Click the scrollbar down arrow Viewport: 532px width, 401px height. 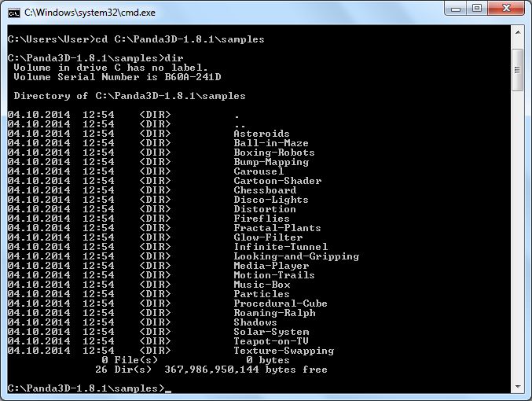pyautogui.click(x=518, y=386)
